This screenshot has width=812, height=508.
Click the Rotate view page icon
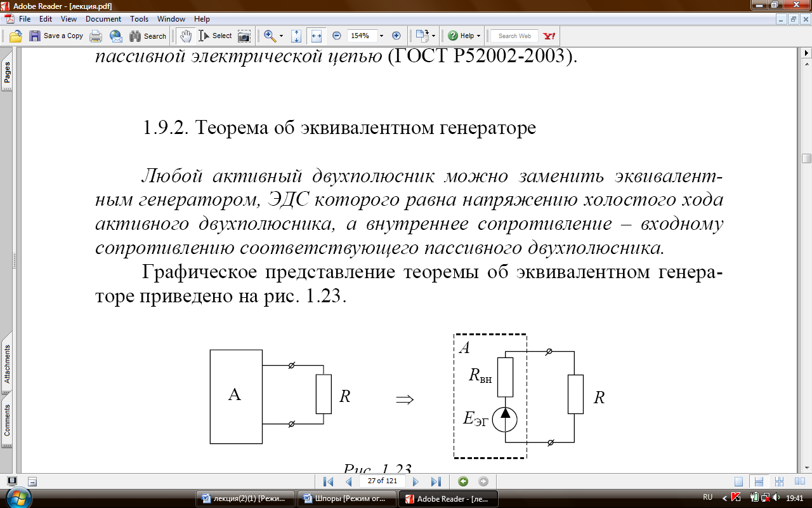tap(422, 35)
